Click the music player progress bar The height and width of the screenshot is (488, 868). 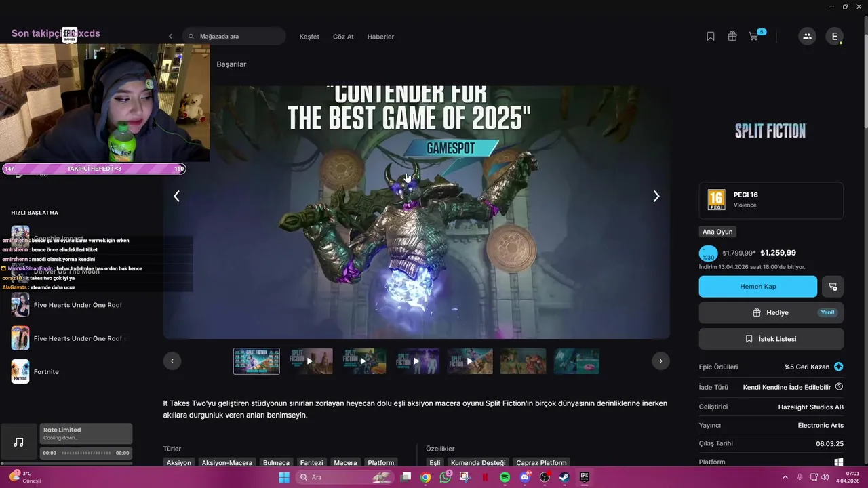click(x=85, y=453)
